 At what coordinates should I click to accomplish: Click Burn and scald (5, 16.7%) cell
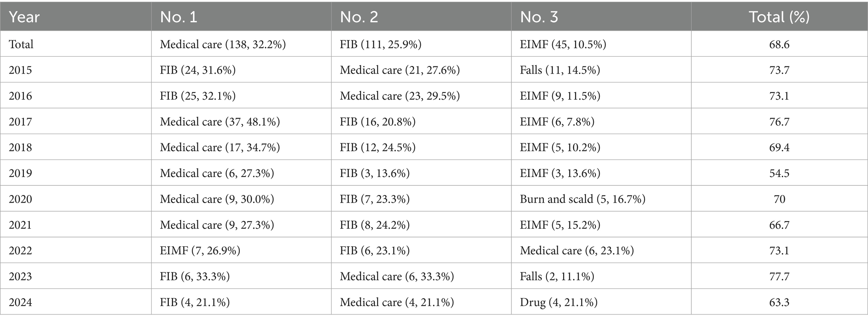pos(582,199)
